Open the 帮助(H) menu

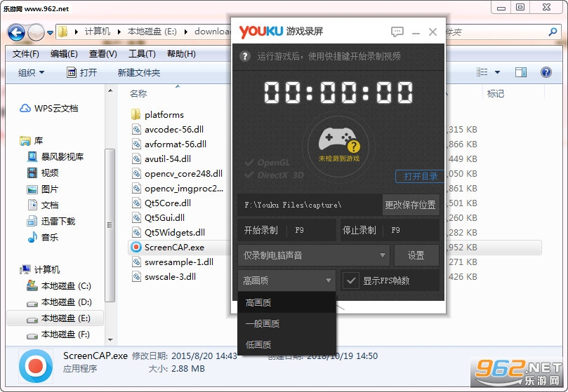click(x=181, y=54)
